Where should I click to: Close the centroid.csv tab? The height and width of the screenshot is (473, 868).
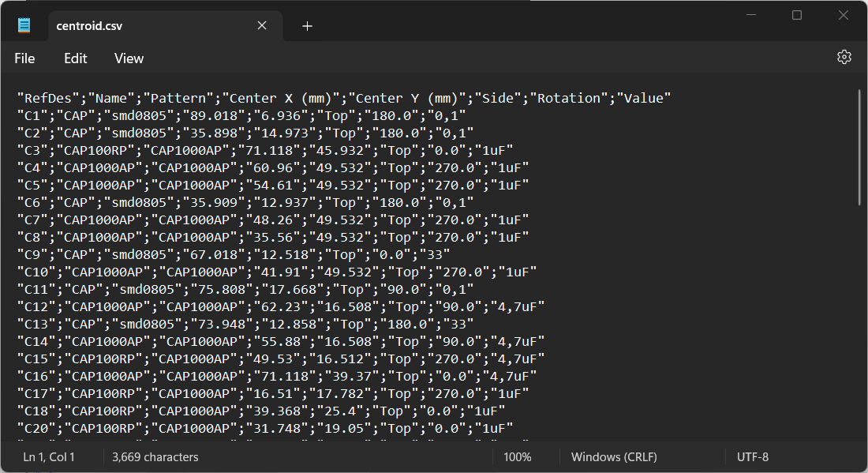tap(262, 25)
